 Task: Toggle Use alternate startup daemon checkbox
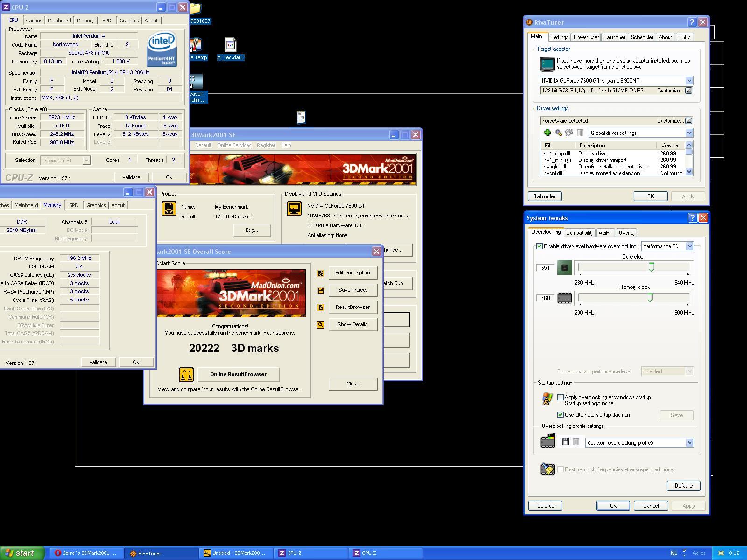click(560, 415)
